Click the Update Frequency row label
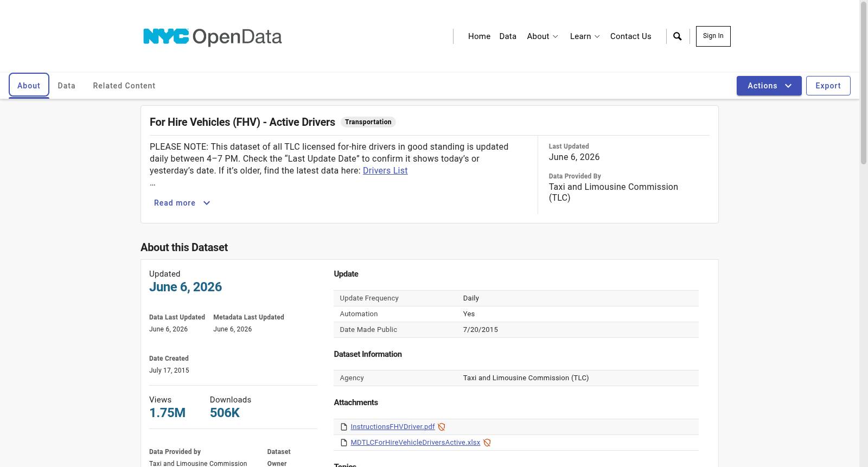Image resolution: width=868 pixels, height=467 pixels. [369, 298]
